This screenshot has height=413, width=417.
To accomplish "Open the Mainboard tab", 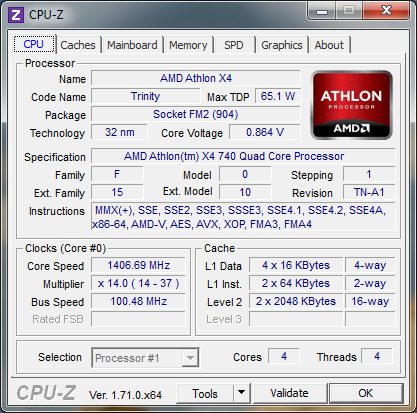I will (132, 45).
